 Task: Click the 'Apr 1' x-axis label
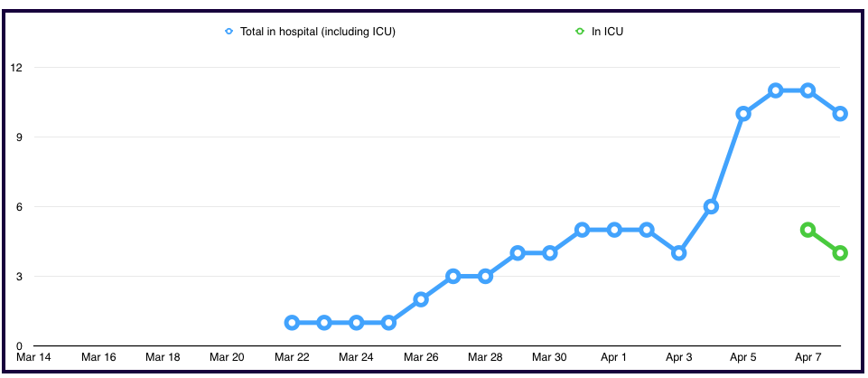614,358
